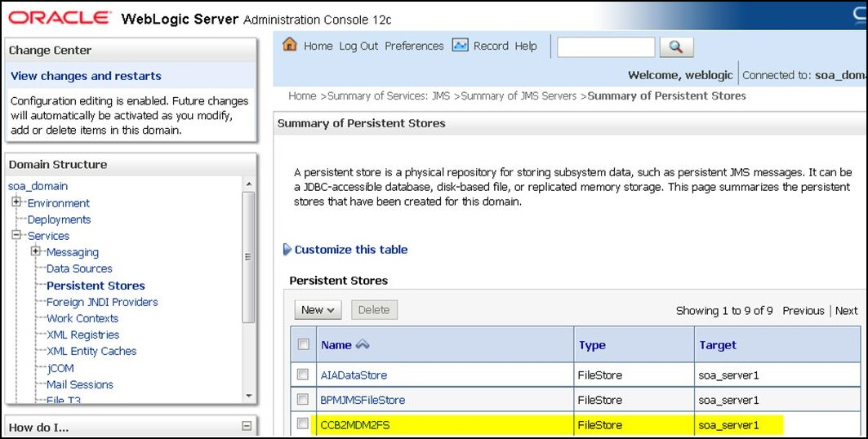
Task: Collapse the Services tree node
Action: 16,235
